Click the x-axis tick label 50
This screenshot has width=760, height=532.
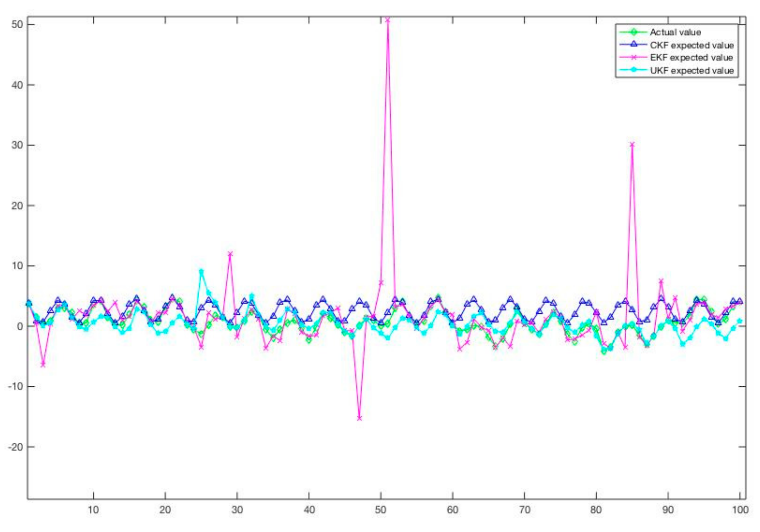tap(381, 510)
